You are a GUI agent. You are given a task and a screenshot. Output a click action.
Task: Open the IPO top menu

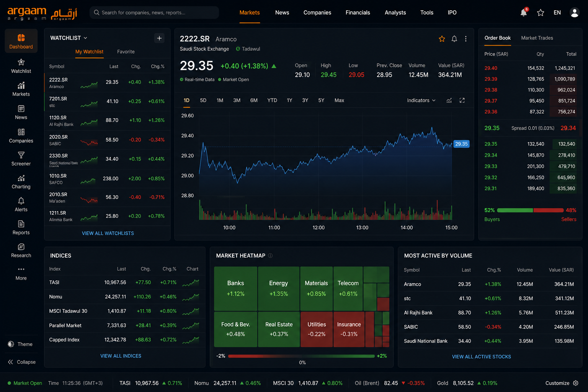pos(452,13)
